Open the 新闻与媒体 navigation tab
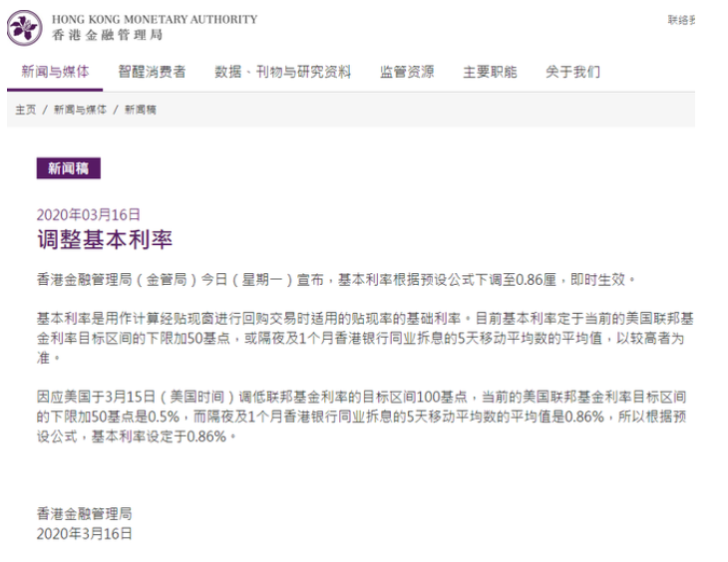 [x=55, y=72]
